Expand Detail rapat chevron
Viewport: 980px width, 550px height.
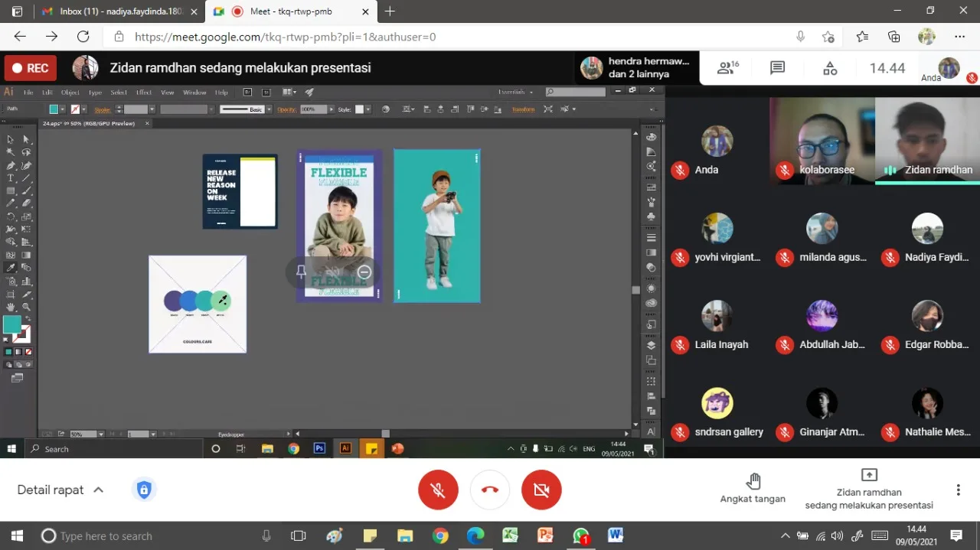coord(98,490)
